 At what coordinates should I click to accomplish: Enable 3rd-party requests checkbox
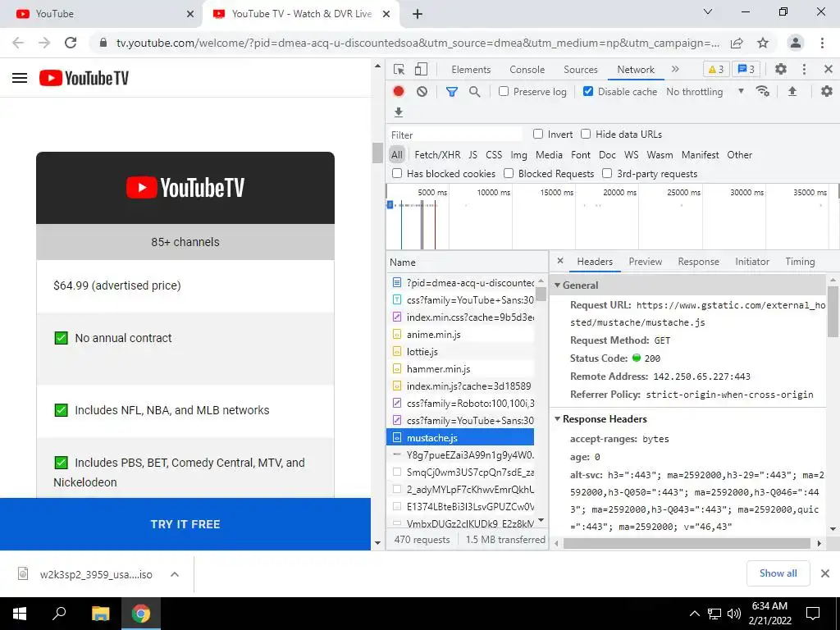tap(607, 174)
